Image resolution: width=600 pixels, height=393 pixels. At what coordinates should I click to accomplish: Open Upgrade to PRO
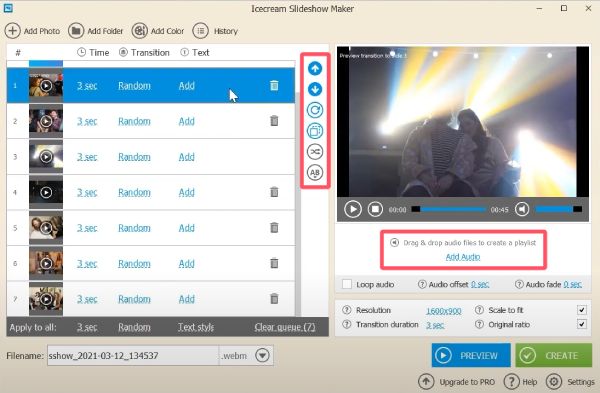[x=457, y=382]
